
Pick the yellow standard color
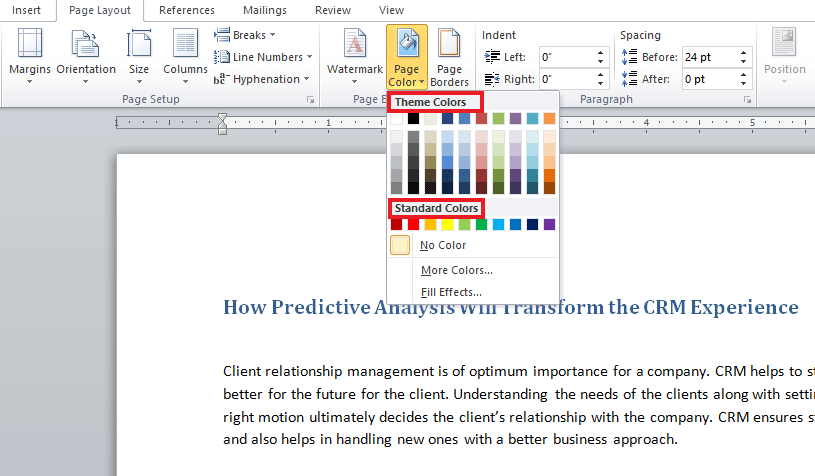click(x=448, y=224)
